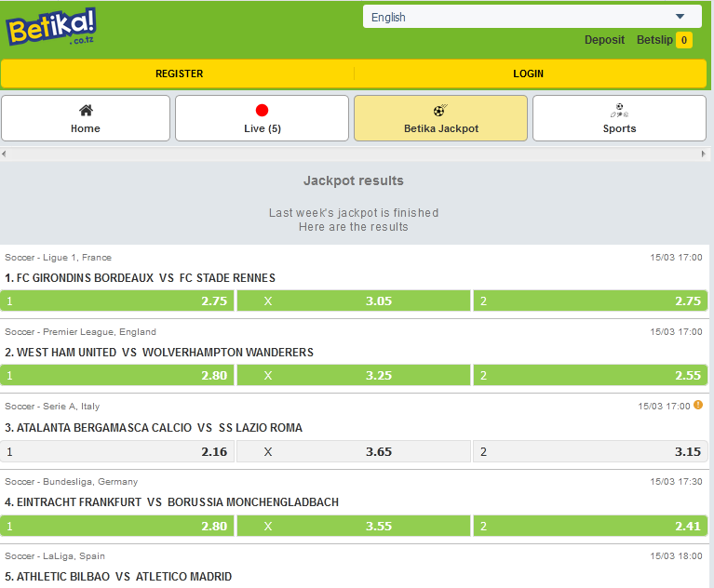Click orange warning icon on Atalanta match
The width and height of the screenshot is (714, 588).
pyautogui.click(x=698, y=405)
